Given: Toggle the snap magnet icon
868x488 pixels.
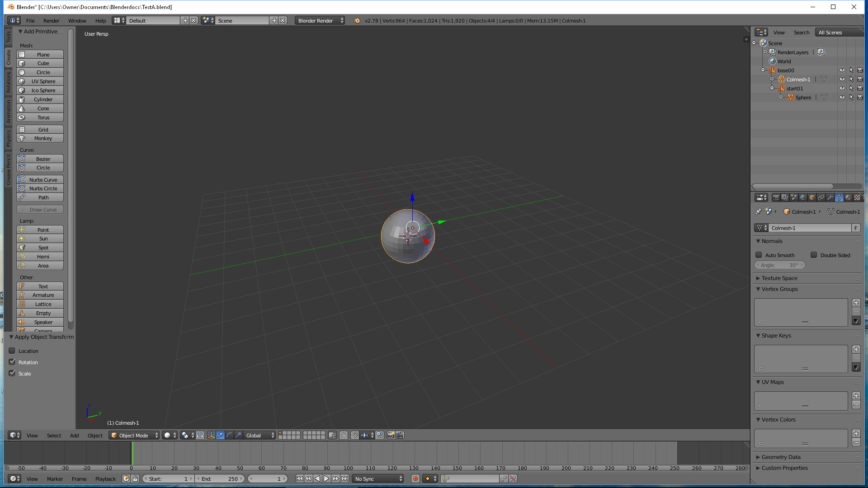Looking at the screenshot, I should [355, 435].
